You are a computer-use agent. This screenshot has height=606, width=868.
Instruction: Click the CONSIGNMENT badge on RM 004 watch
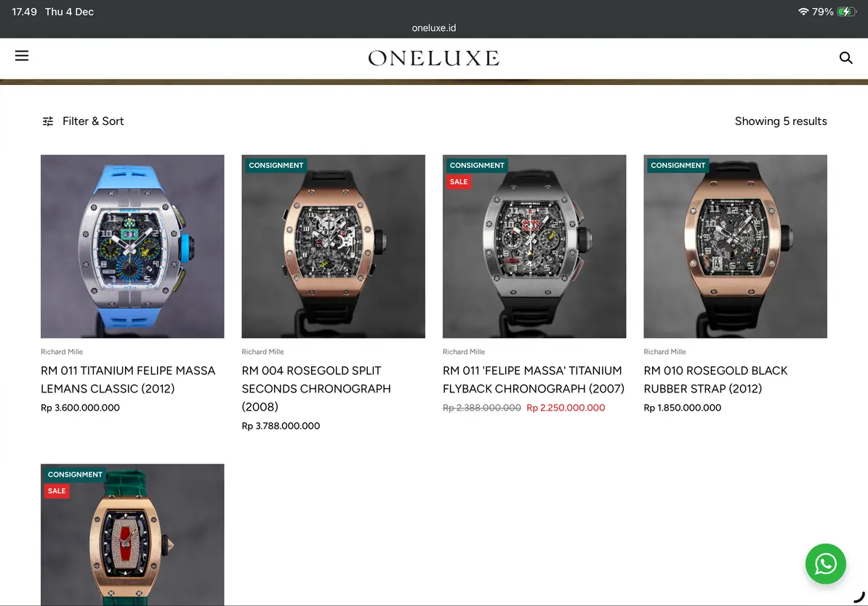coord(276,165)
